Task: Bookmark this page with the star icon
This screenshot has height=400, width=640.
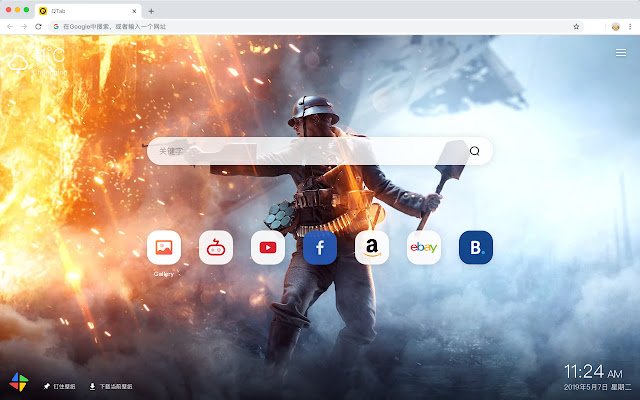Action: click(x=576, y=27)
